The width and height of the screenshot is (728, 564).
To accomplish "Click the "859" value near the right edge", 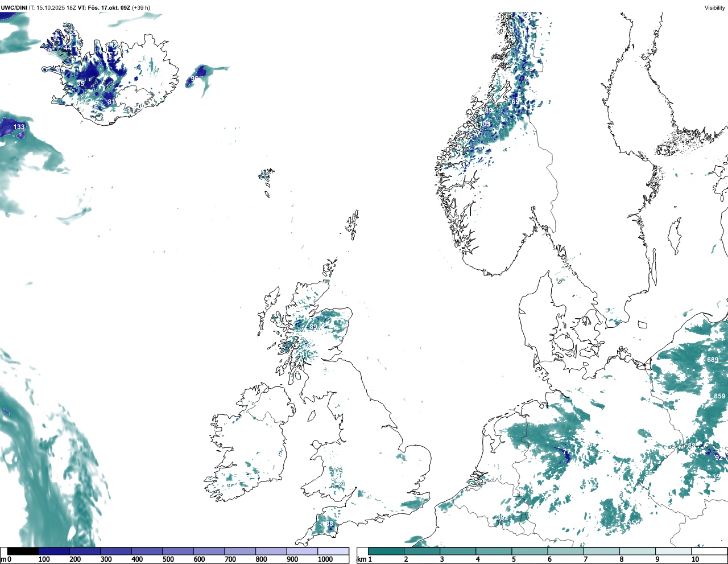I will [x=719, y=396].
